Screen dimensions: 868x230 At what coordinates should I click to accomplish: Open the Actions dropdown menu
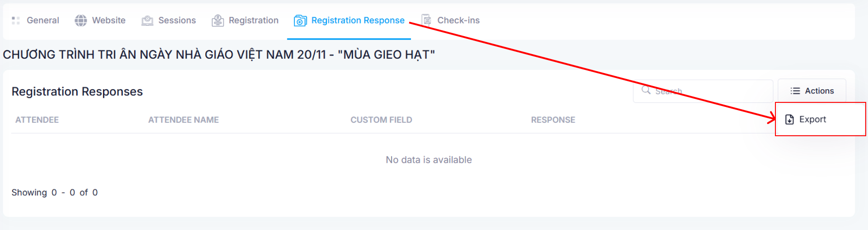(x=812, y=91)
